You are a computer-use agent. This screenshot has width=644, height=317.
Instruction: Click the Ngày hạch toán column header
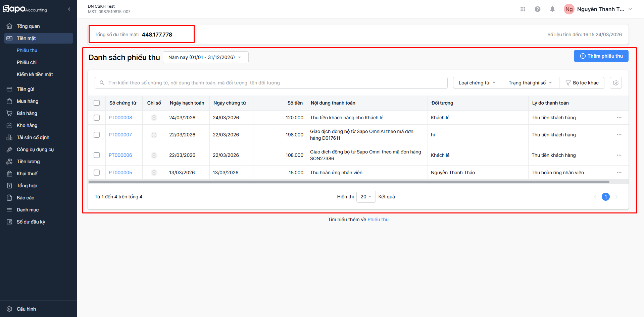187,103
